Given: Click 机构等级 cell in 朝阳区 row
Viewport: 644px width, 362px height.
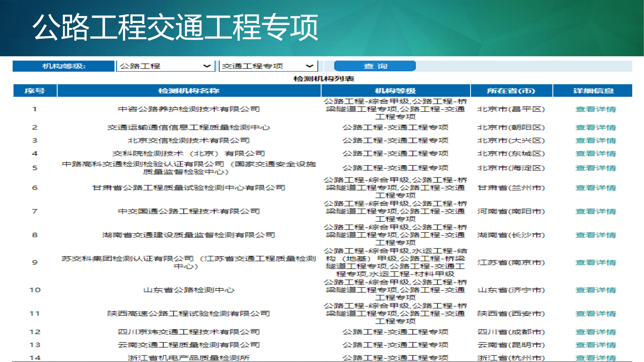Looking at the screenshot, I should [x=395, y=127].
